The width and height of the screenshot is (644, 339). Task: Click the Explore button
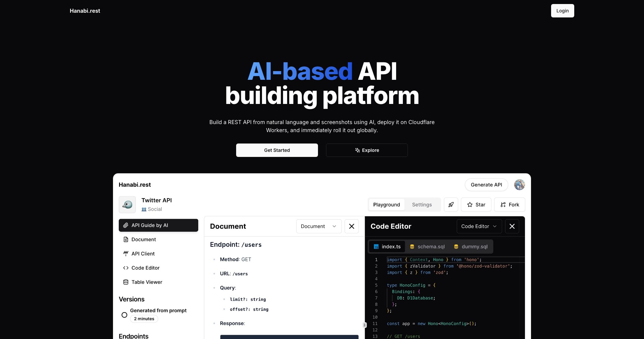pyautogui.click(x=367, y=150)
